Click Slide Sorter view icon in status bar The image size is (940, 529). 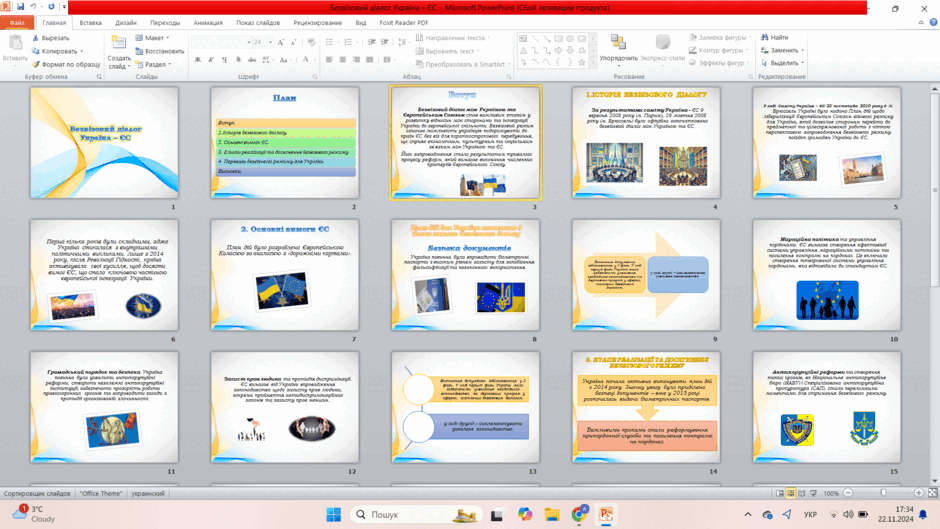791,493
